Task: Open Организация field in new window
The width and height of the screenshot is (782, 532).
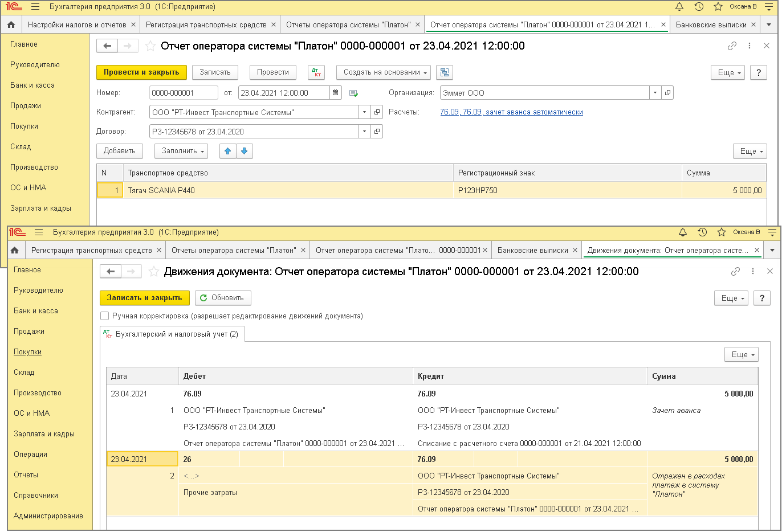Action: [667, 93]
